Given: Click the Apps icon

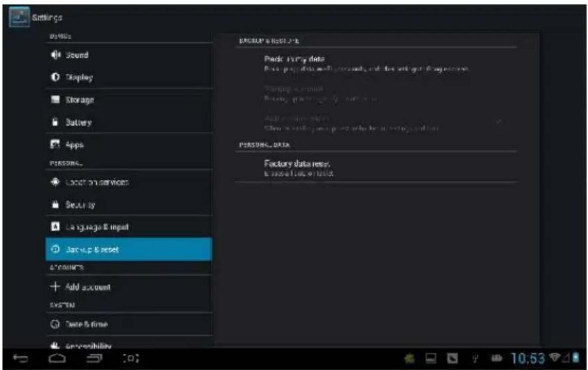Looking at the screenshot, I should point(55,144).
